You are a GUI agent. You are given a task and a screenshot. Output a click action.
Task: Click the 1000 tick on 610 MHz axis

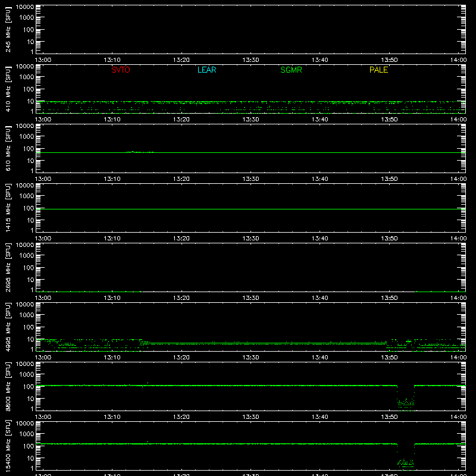27,137
